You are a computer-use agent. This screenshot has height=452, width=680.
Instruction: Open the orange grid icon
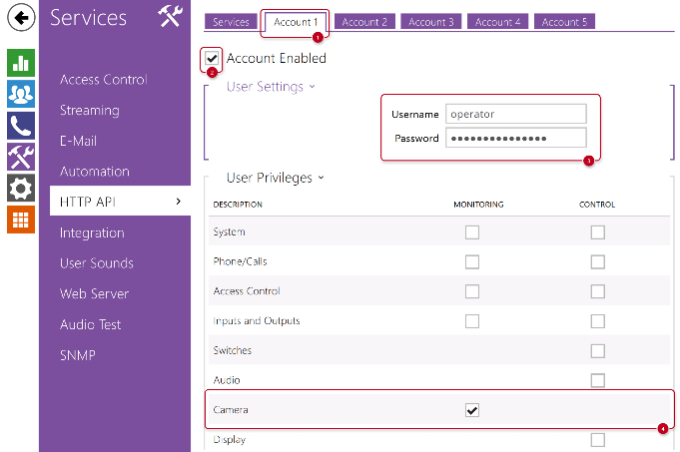[x=21, y=218]
